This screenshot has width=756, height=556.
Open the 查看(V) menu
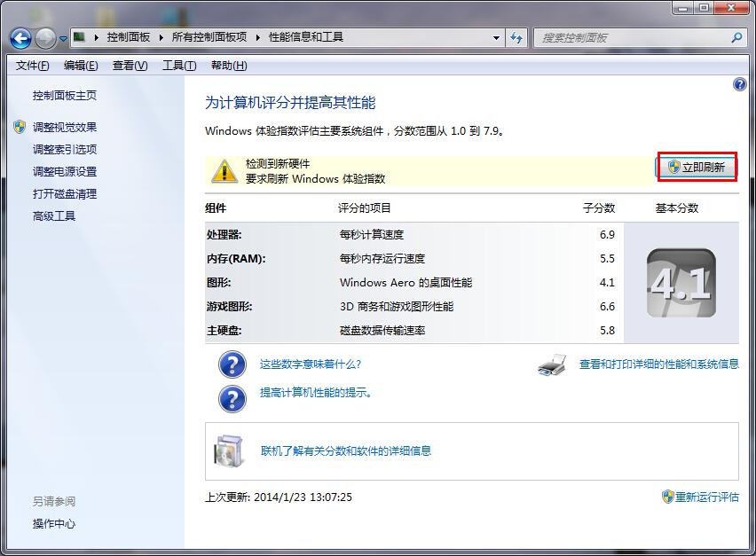[x=130, y=66]
